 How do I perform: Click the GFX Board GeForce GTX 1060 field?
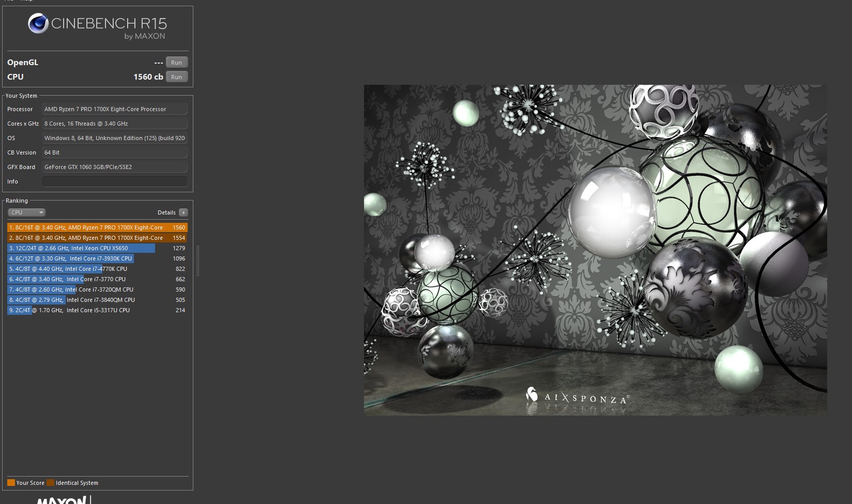(x=115, y=167)
